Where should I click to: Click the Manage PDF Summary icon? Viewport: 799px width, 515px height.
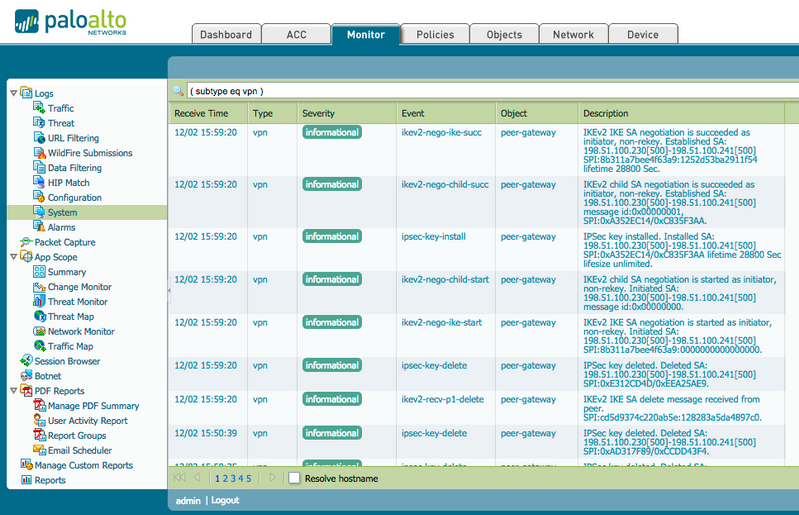pos(39,405)
